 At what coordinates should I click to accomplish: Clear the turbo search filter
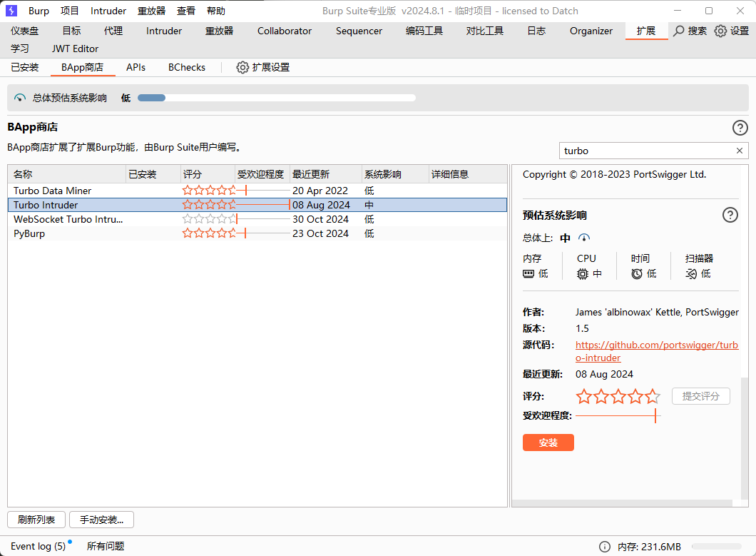tap(739, 151)
